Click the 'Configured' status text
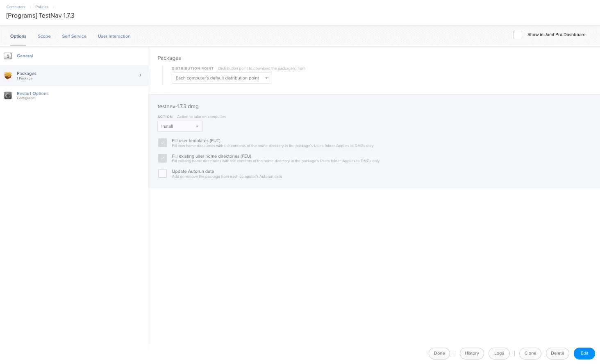The width and height of the screenshot is (600, 364). (x=25, y=98)
